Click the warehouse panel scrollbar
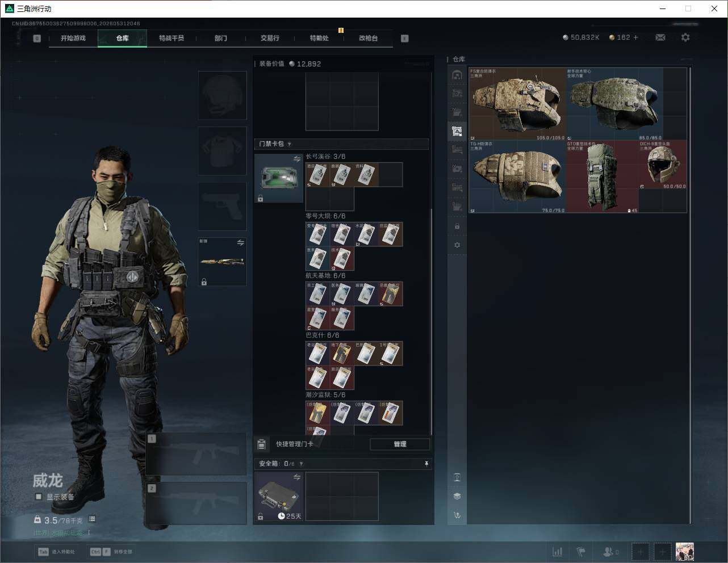 [x=691, y=295]
